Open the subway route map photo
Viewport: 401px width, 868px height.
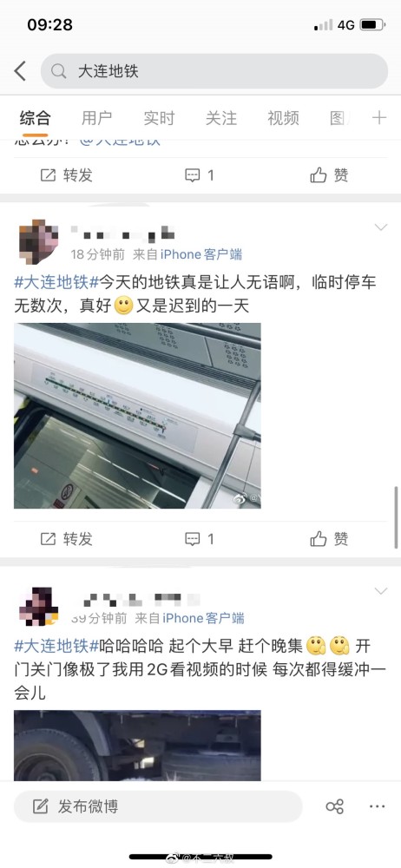click(137, 416)
